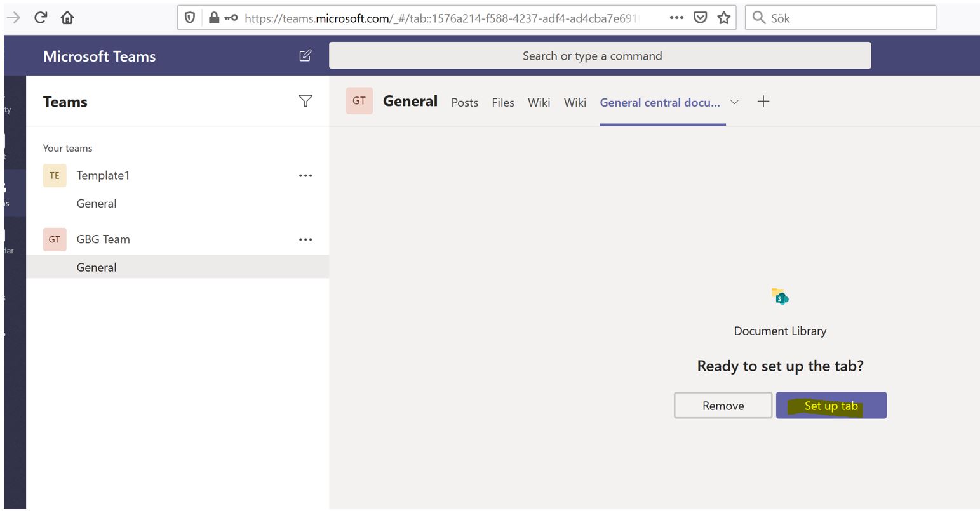This screenshot has height=511, width=980.
Task: Save page to Pocket icon
Action: click(700, 18)
